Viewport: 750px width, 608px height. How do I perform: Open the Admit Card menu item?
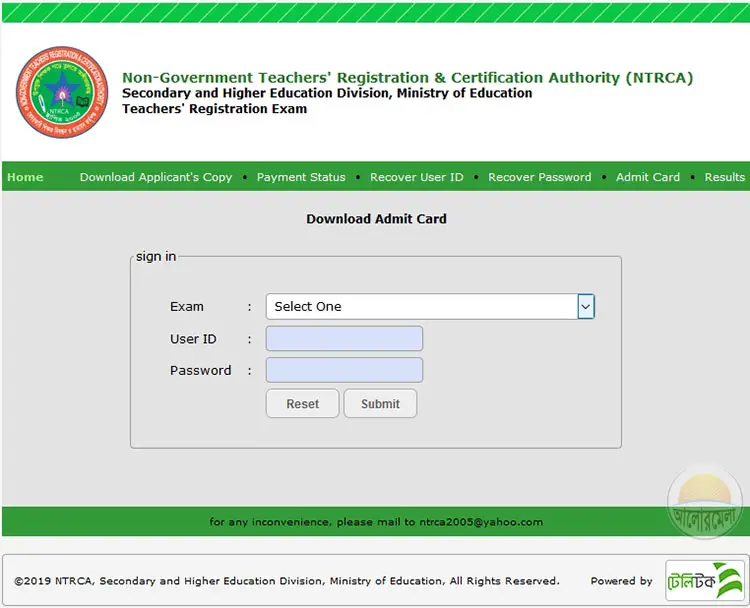point(648,177)
